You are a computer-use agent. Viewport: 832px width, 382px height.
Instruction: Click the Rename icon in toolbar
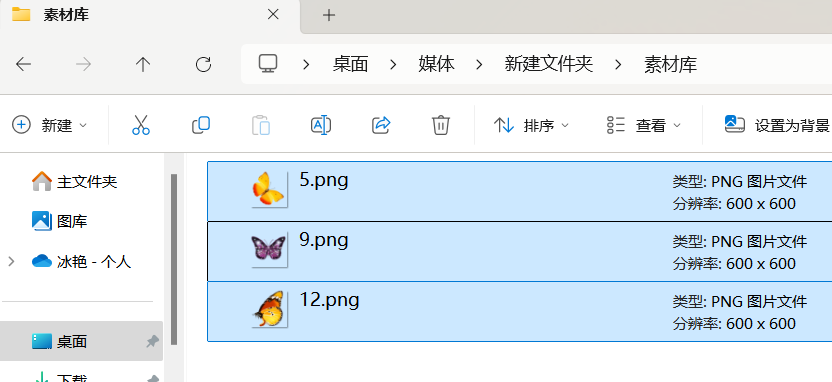pos(321,125)
